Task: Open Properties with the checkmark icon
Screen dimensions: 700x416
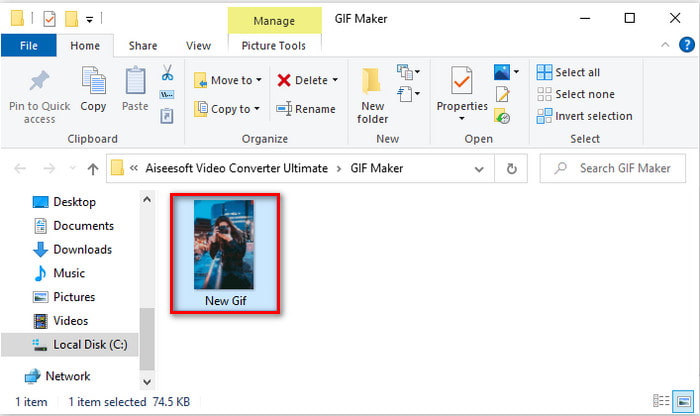Action: (x=460, y=85)
